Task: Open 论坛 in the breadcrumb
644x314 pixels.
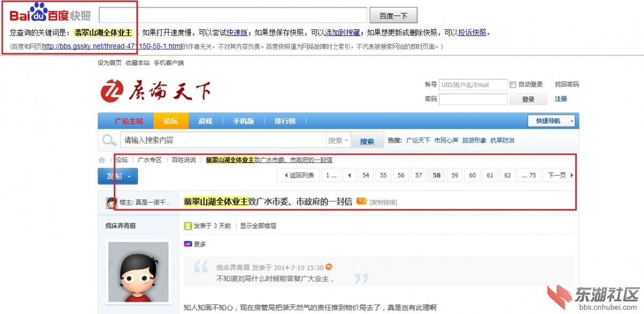Action: [122, 160]
